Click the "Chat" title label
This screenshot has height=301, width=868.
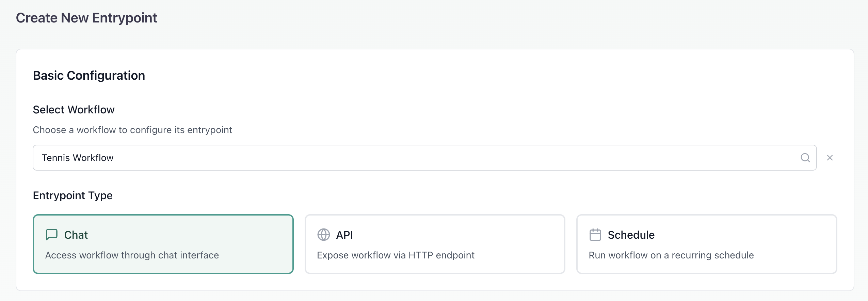pyautogui.click(x=76, y=235)
